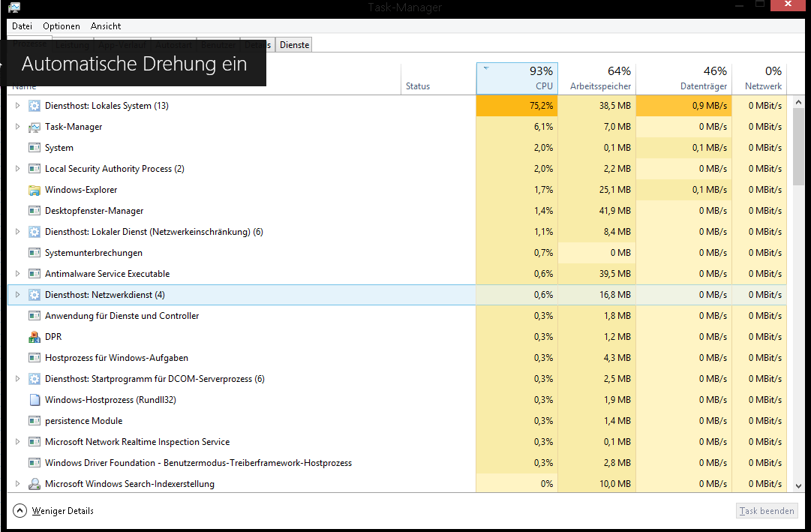Click the Windows-Hostprozess (Rundll32) file icon
Screen dimensions: 811x532
point(35,400)
